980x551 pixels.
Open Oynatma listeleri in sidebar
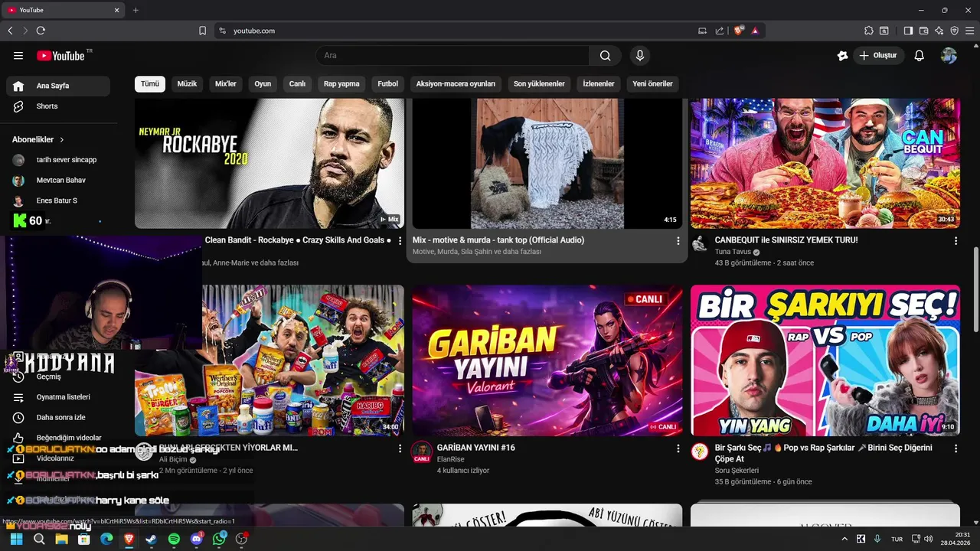pyautogui.click(x=58, y=397)
